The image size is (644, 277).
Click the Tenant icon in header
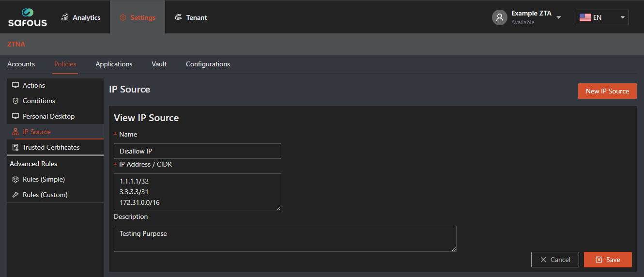179,17
